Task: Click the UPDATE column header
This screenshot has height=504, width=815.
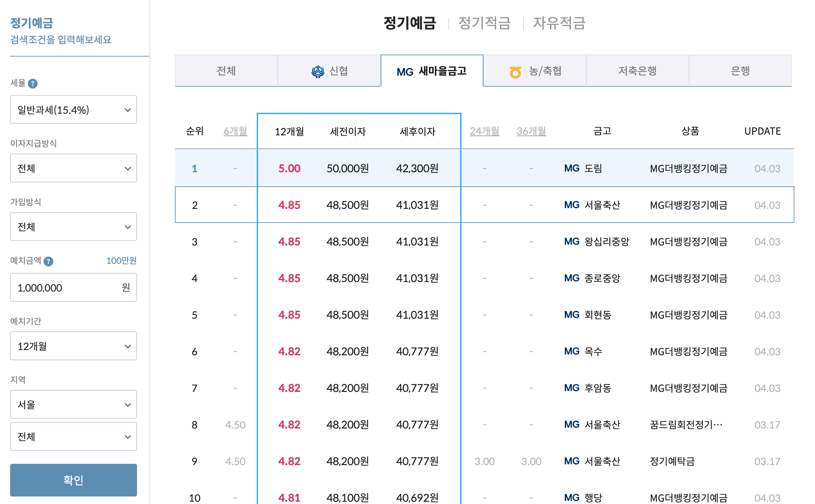Action: [762, 131]
